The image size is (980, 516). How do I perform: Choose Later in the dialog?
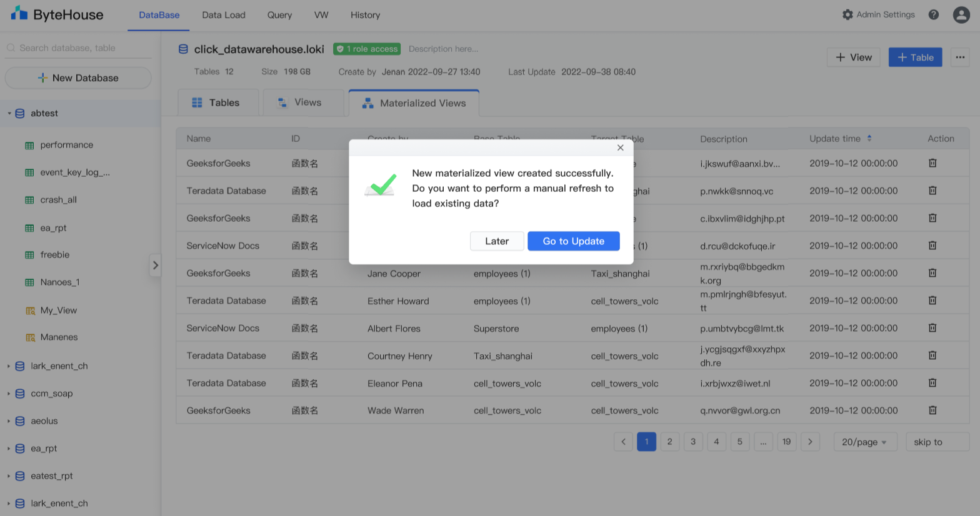pos(497,241)
